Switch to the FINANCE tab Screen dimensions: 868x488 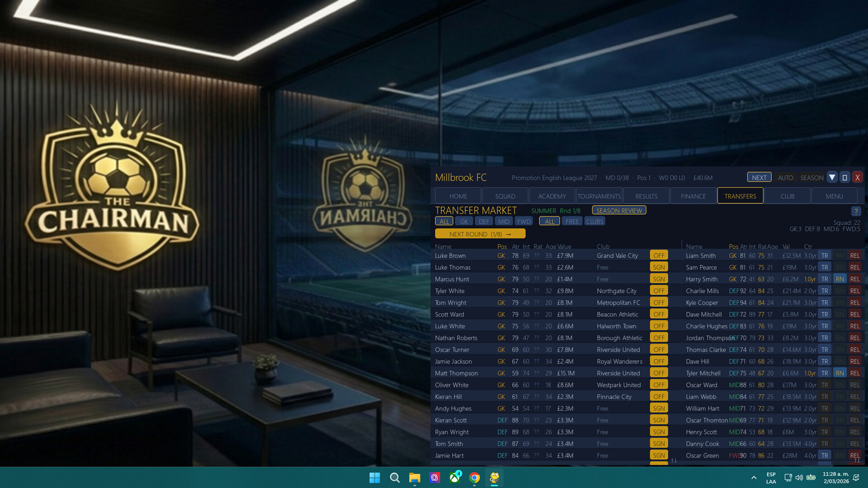pos(693,196)
